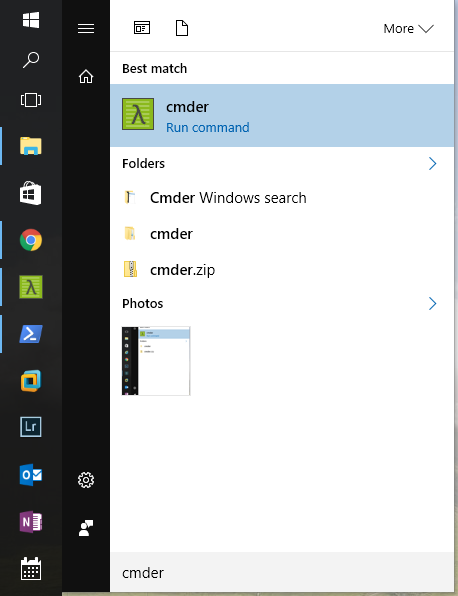
Task: Click the Feedback person icon
Action: pos(86,528)
